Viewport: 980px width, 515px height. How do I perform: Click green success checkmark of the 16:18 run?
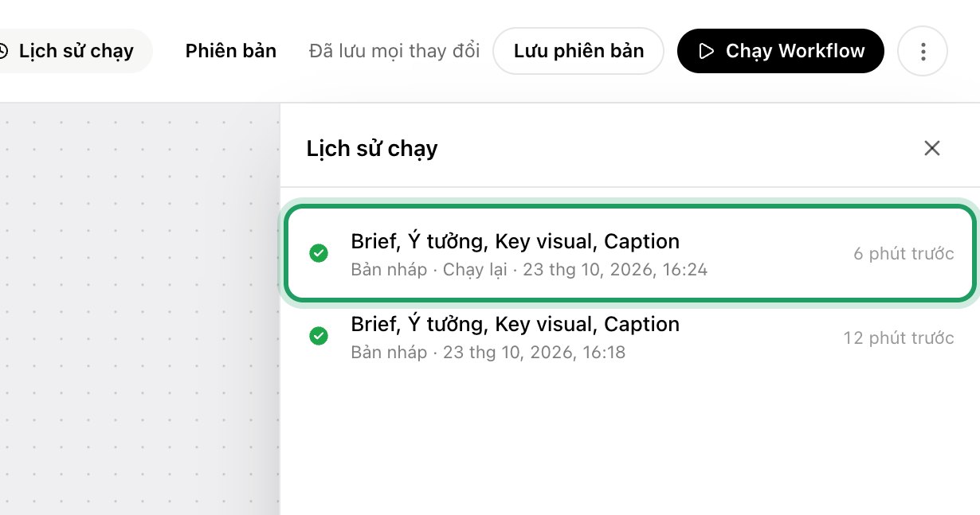319,337
